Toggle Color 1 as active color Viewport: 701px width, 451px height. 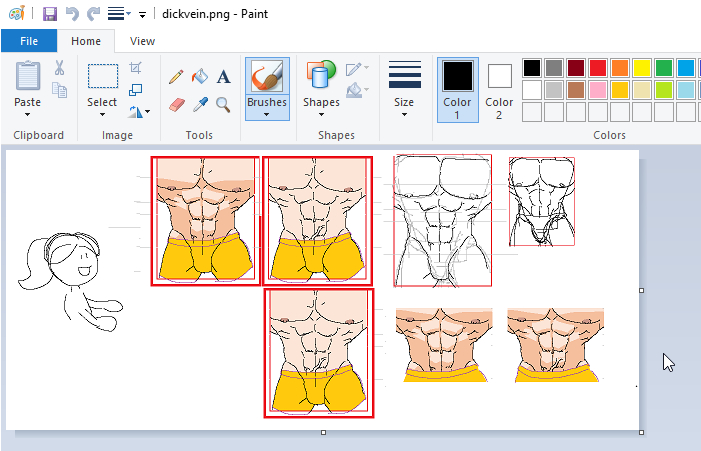[457, 88]
